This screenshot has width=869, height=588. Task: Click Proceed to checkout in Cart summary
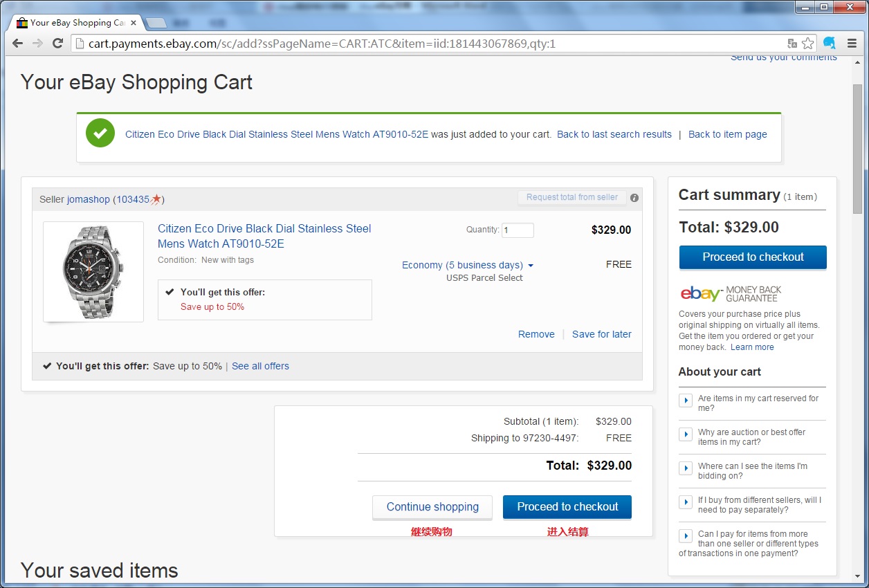pos(753,257)
